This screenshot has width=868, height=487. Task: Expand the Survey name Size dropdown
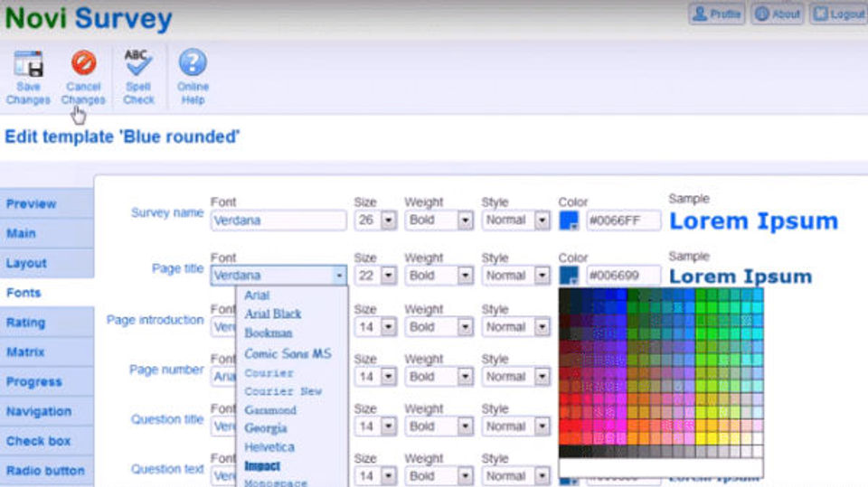389,220
